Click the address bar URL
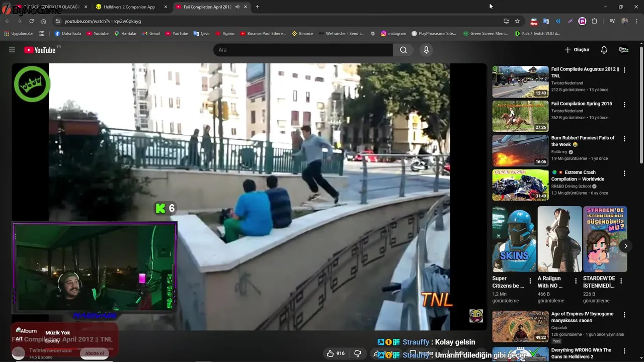 [x=103, y=21]
